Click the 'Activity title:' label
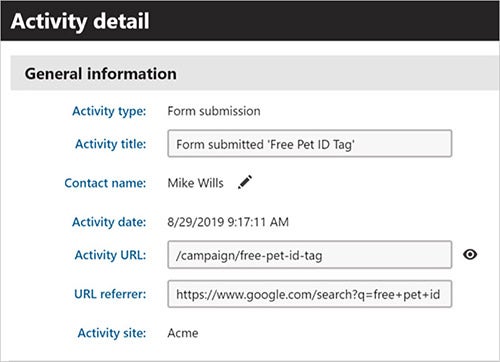The width and height of the screenshot is (500, 362). [111, 144]
